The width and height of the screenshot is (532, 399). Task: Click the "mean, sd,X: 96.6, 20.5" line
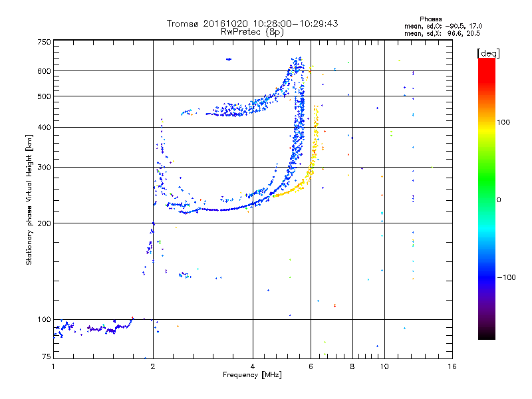coord(442,33)
